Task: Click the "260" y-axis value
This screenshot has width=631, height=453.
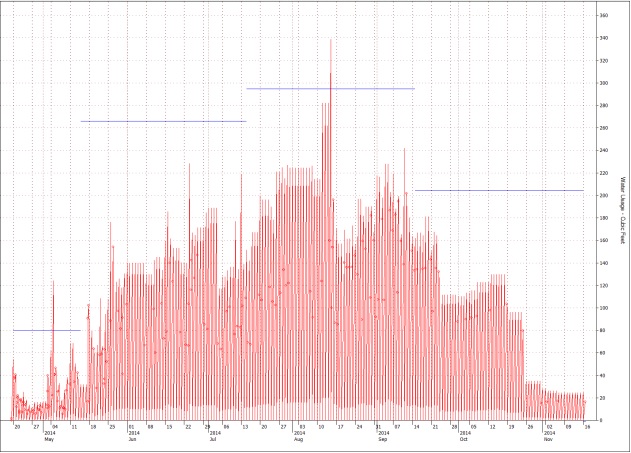Action: (x=604, y=128)
